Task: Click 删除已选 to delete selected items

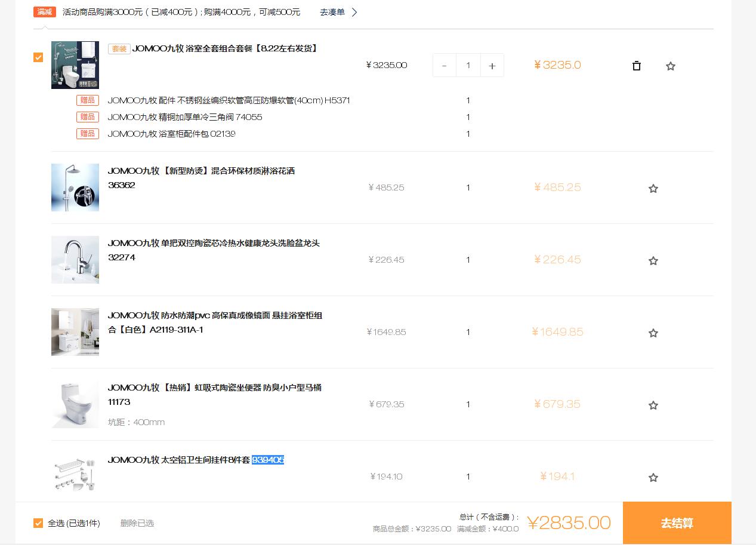Action: pos(137,523)
